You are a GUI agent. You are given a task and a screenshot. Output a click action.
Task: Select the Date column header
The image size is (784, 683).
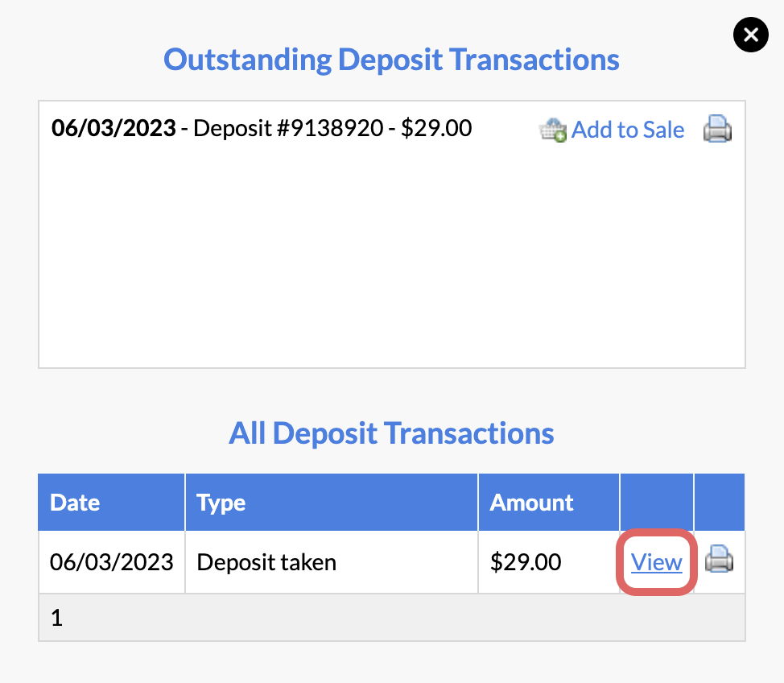pos(112,502)
